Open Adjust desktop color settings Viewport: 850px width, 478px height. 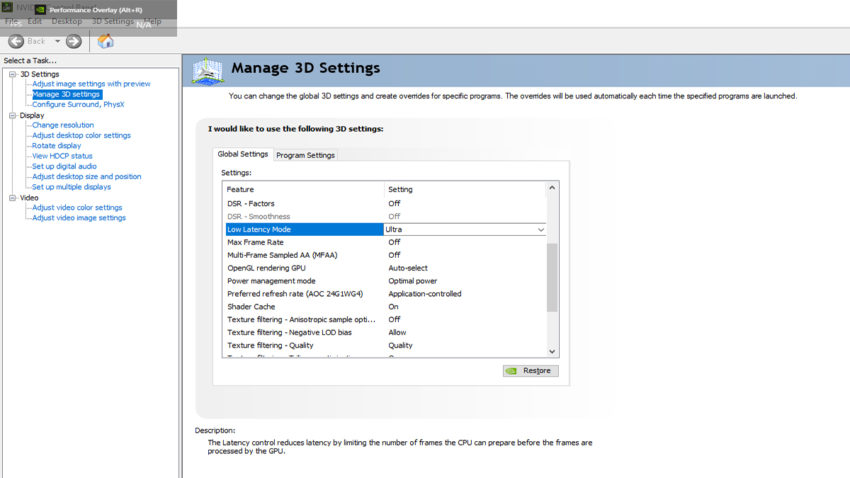81,135
